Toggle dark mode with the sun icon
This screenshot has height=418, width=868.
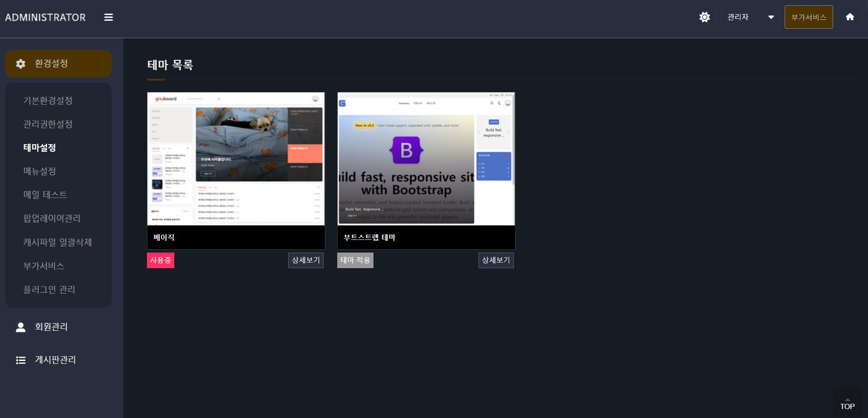[x=704, y=17]
